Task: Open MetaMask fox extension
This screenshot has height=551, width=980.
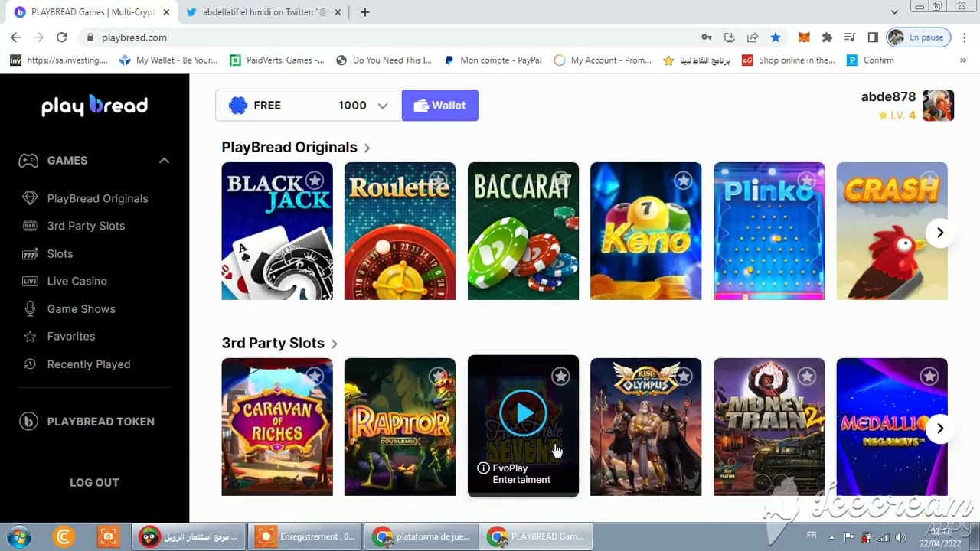Action: [x=804, y=37]
